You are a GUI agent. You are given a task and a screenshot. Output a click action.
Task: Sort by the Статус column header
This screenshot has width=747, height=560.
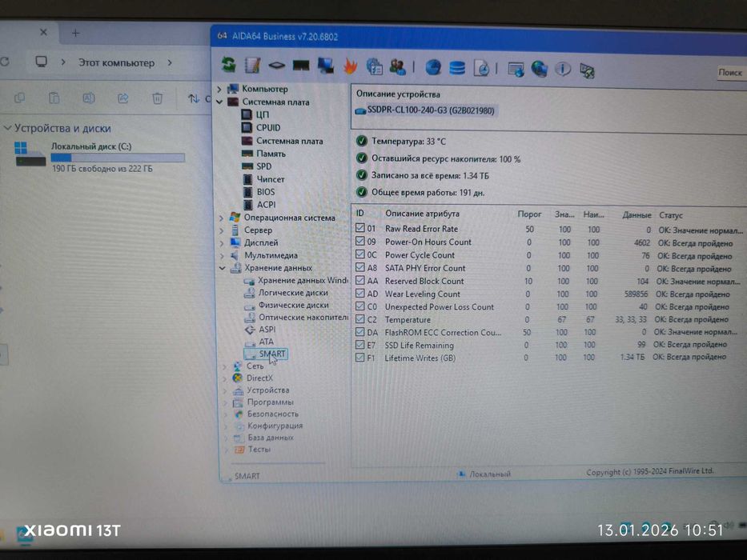pyautogui.click(x=671, y=215)
